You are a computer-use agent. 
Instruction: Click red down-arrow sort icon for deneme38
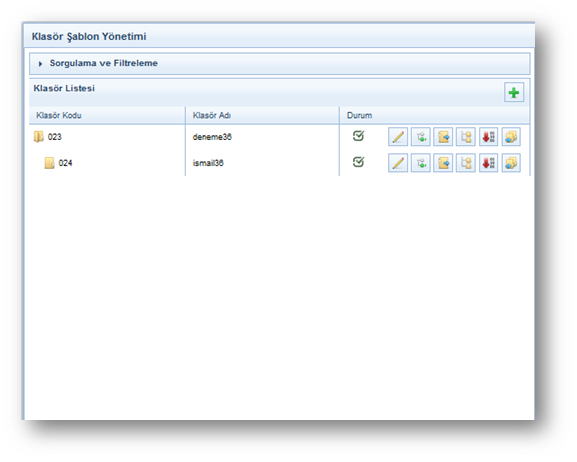pyautogui.click(x=488, y=137)
